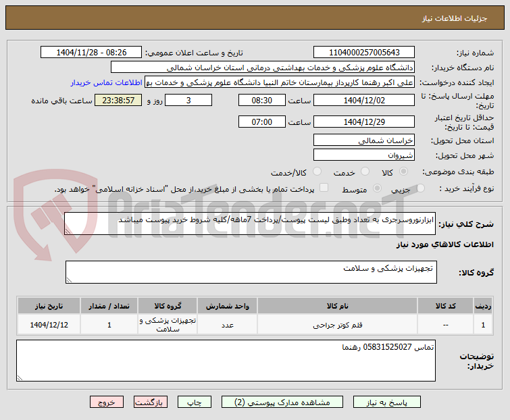This screenshot has width=510, height=420.
Task: Click the validity time field 07:00
Action: (x=262, y=122)
